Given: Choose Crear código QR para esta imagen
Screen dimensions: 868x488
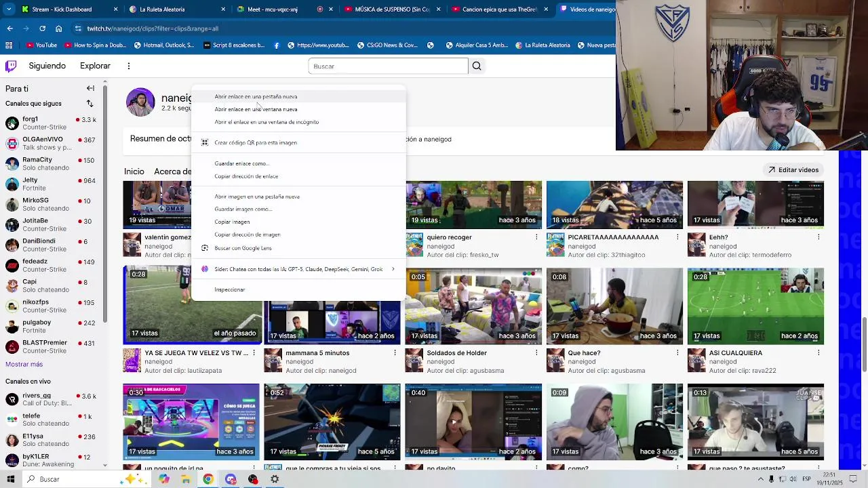Looking at the screenshot, I should coord(298,142).
